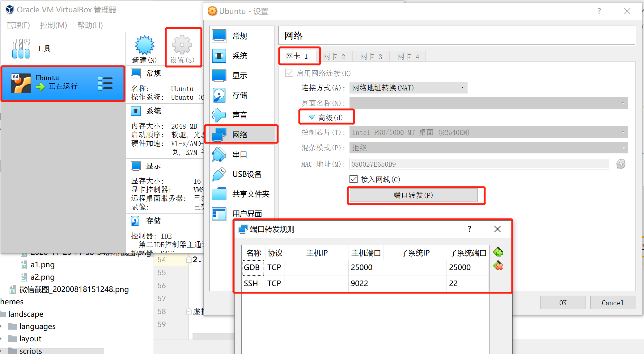Select the Storage (存储) settings category
The width and height of the screenshot is (644, 354).
[x=239, y=95]
